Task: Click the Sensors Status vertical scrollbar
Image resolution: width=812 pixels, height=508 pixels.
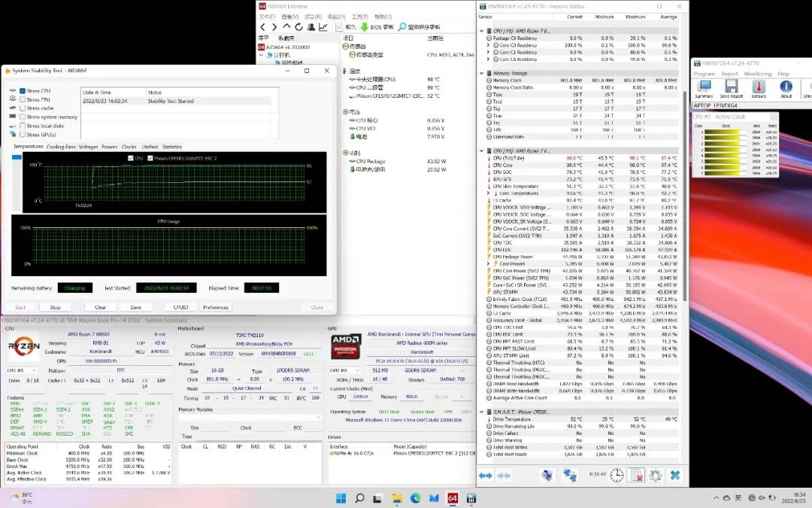Action: tap(685, 226)
